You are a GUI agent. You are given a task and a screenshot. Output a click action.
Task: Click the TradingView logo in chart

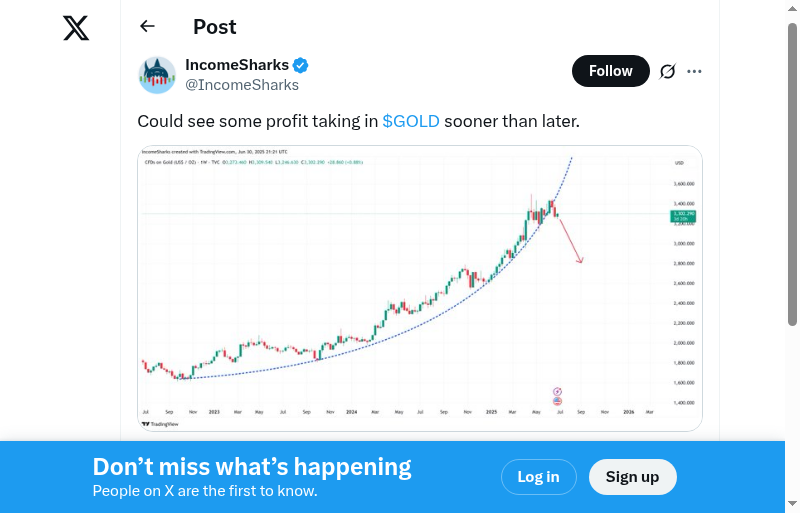(159, 424)
